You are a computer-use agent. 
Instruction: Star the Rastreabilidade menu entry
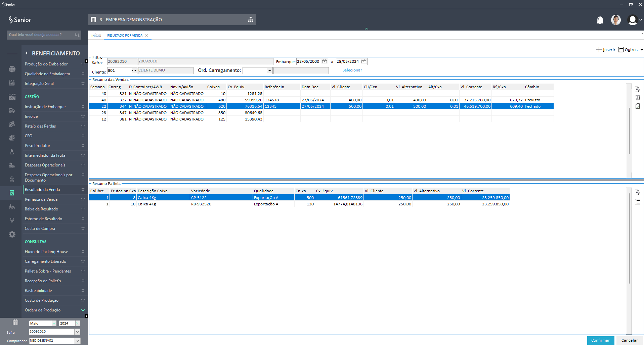pos(83,291)
